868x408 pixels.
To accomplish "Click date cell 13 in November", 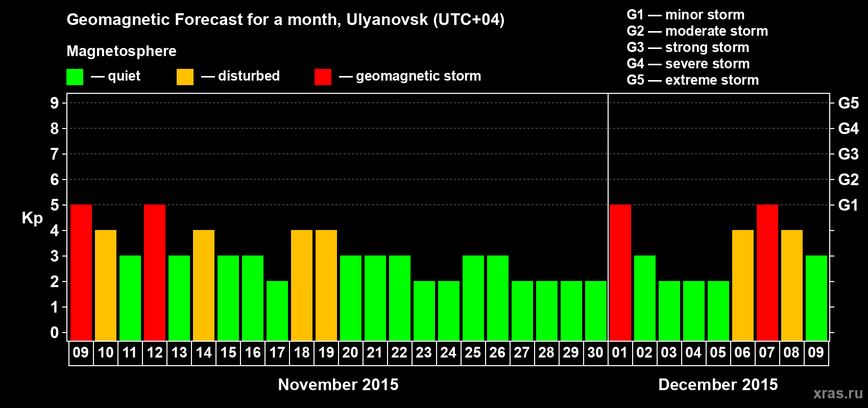I will click(179, 353).
